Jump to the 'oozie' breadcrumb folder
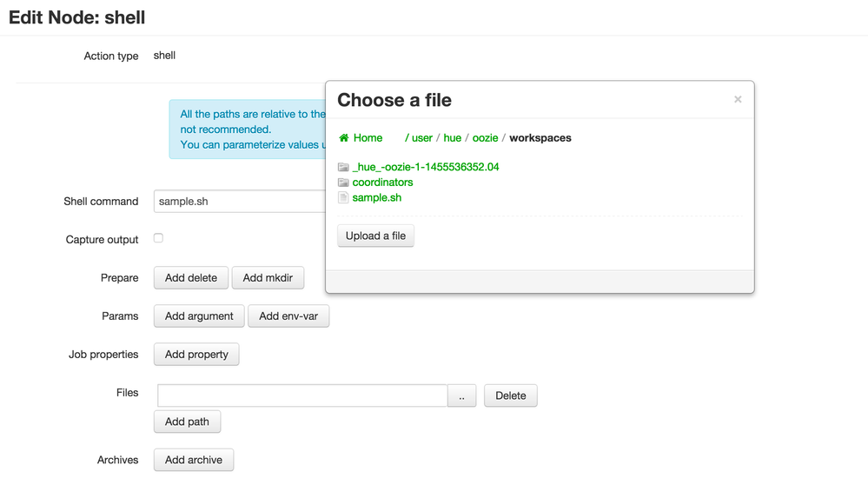This screenshot has width=868, height=485. [x=485, y=138]
